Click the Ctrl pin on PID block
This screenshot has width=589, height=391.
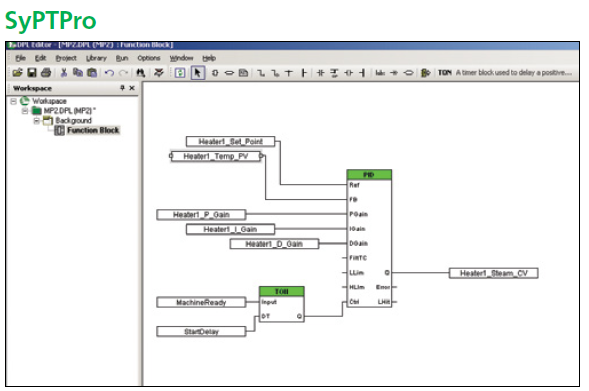tap(354, 302)
